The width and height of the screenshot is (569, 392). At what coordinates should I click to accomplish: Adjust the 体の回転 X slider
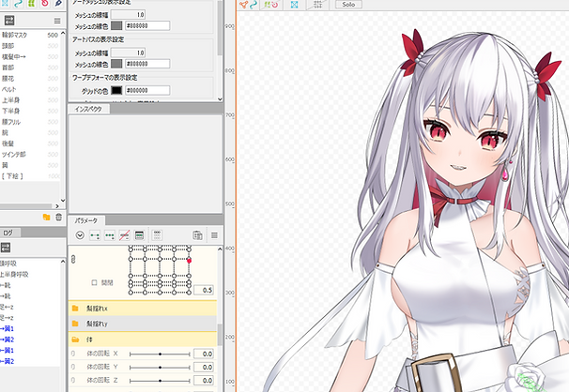point(160,354)
